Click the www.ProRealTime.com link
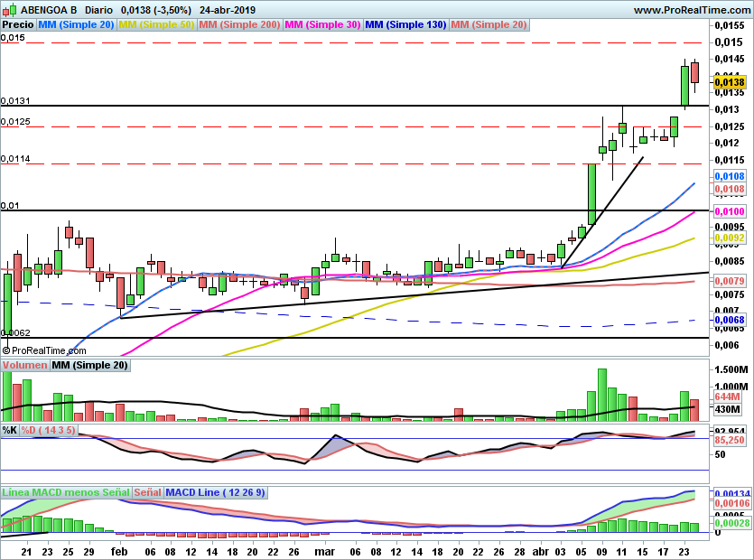 tap(692, 10)
